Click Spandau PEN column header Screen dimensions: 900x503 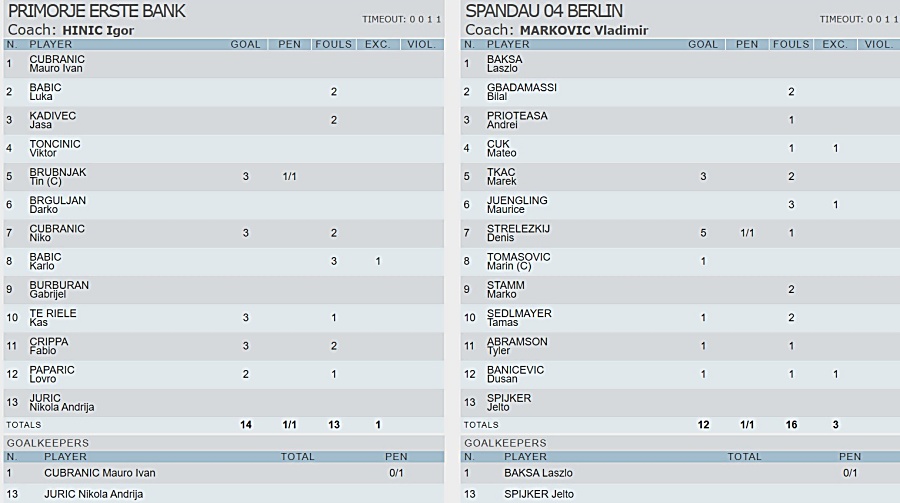pyautogui.click(x=747, y=44)
